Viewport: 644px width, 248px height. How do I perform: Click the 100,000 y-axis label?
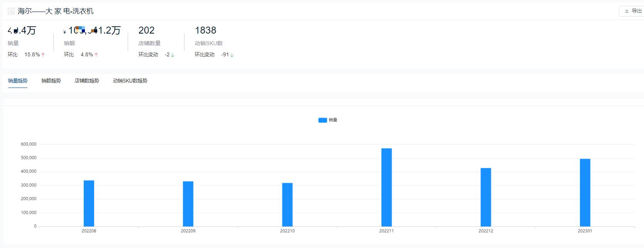click(x=29, y=213)
